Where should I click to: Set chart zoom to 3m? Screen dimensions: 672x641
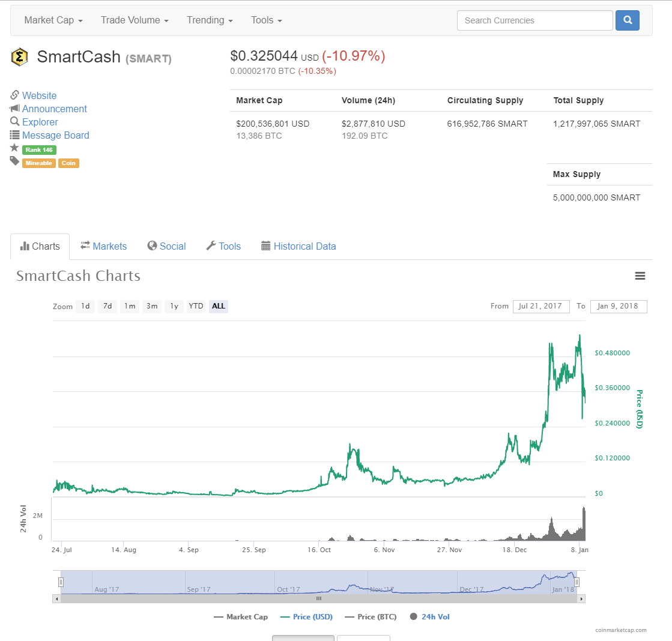[152, 306]
